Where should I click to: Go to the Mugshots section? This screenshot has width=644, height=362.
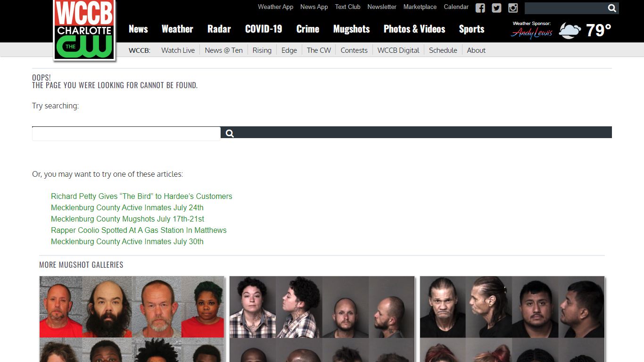[x=351, y=29]
